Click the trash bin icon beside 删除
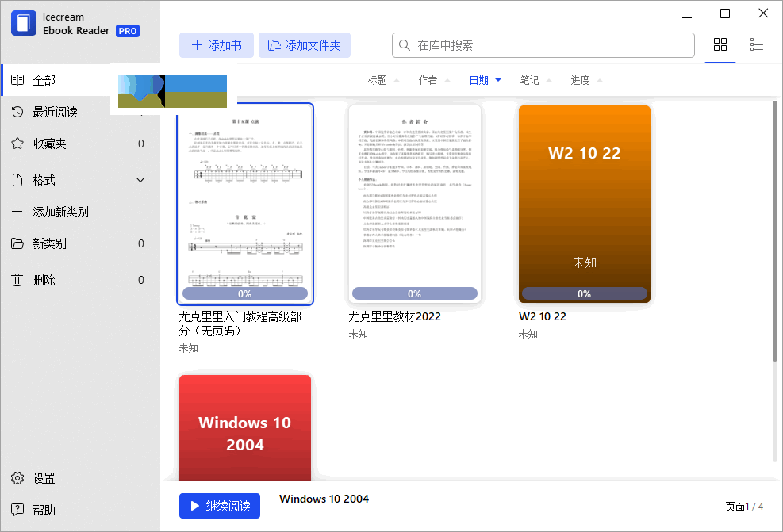 coord(17,280)
